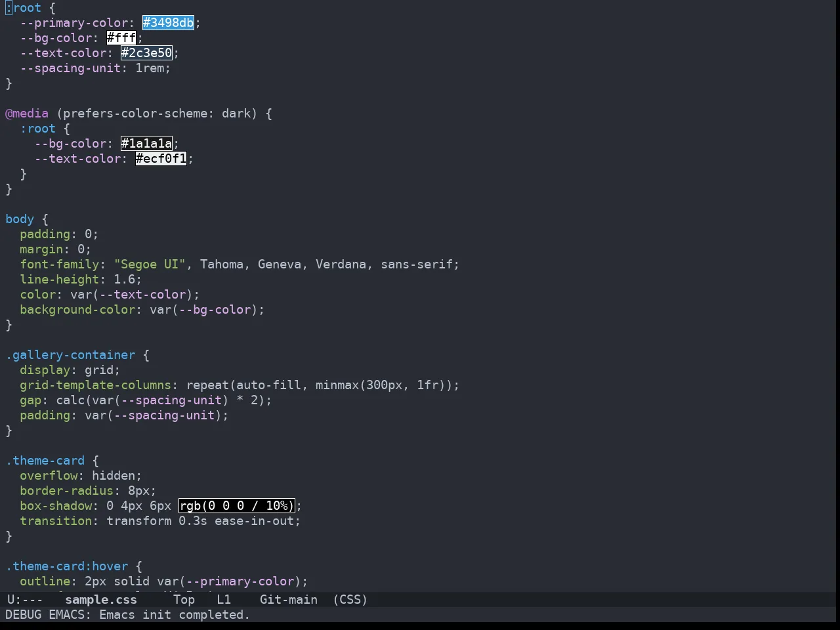This screenshot has height=630, width=840.
Task: Click the "Segoe UI" string
Action: 150,264
